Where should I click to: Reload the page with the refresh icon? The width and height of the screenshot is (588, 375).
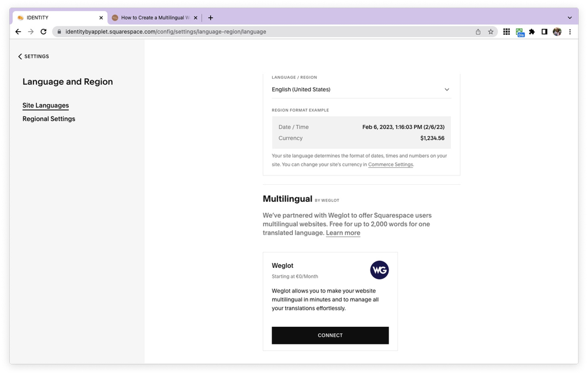tap(43, 32)
